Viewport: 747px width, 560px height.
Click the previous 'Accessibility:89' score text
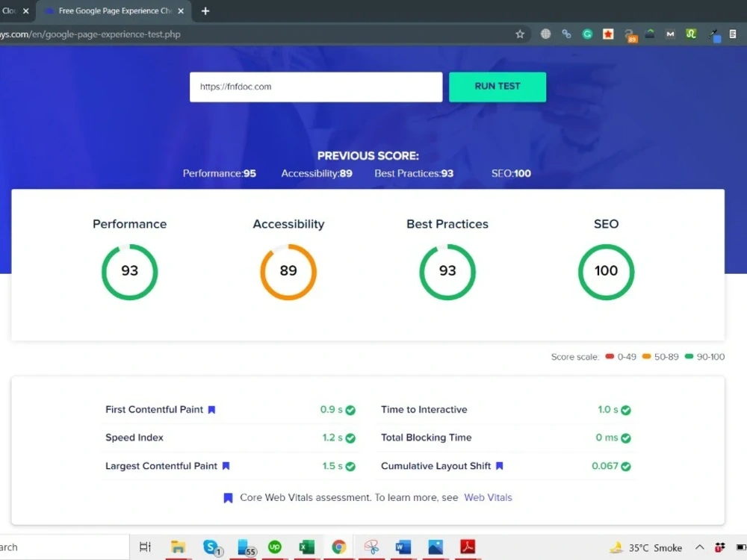[317, 173]
